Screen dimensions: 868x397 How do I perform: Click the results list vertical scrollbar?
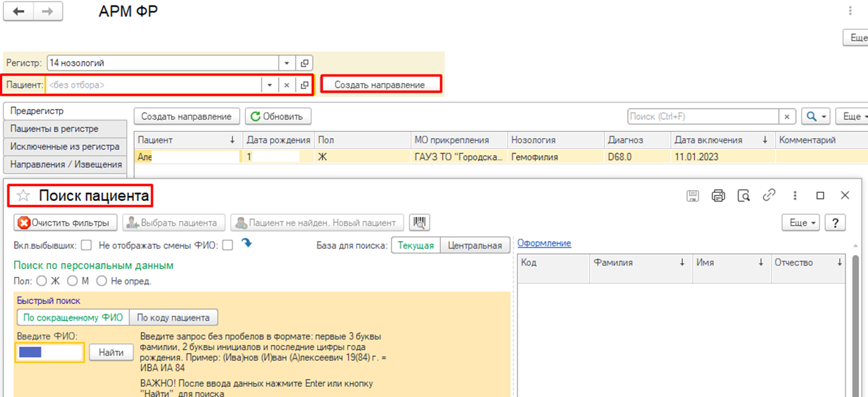click(x=855, y=321)
